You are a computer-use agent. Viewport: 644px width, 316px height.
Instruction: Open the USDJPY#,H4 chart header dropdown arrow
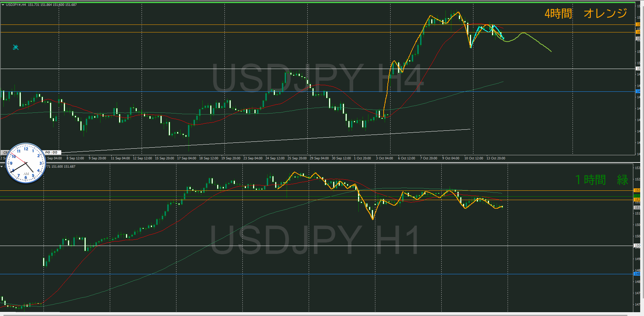[3, 5]
